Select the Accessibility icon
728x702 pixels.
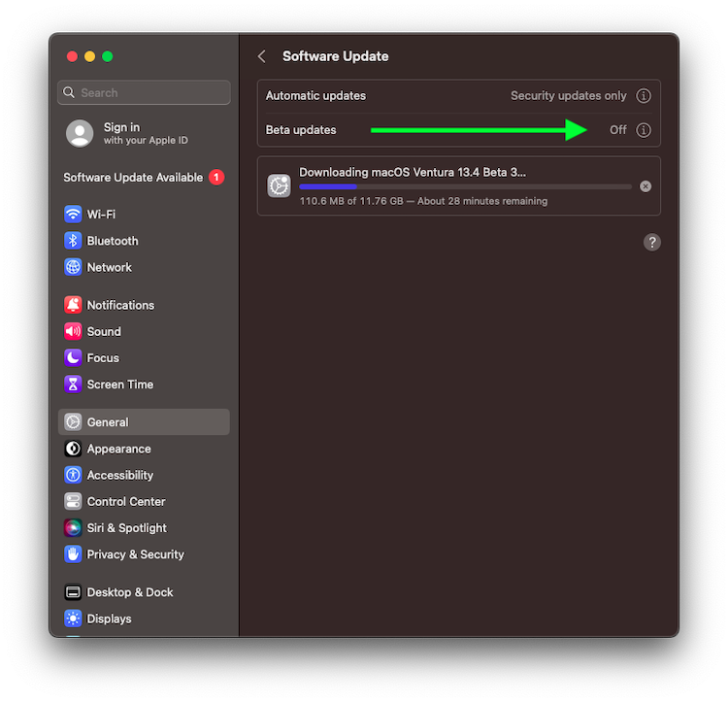click(x=73, y=475)
